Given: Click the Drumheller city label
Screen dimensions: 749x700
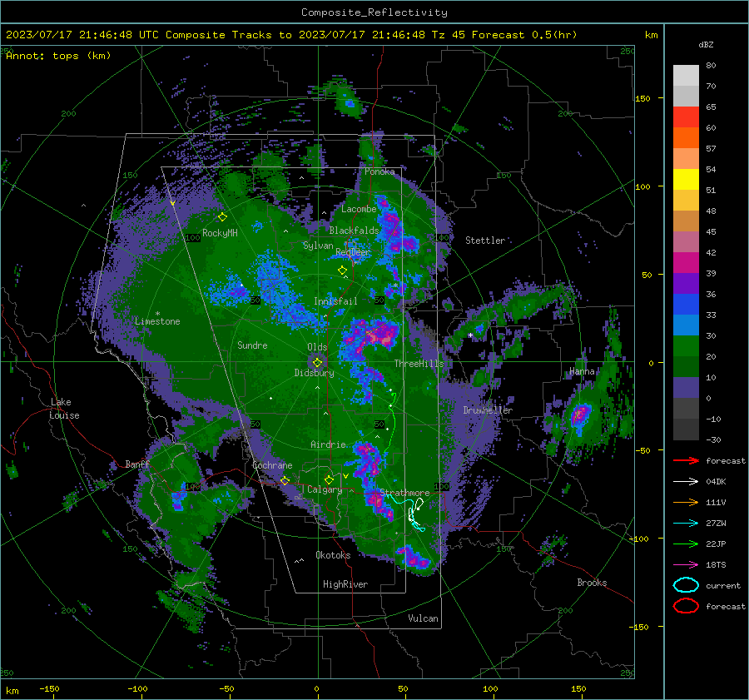Looking at the screenshot, I should [488, 410].
